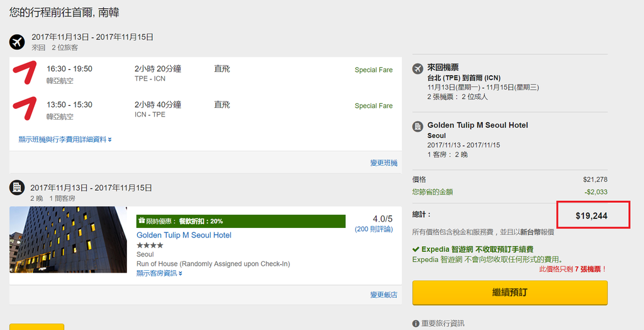Click the info icon beside 重要旅行資訊
This screenshot has height=330, width=644.
(x=416, y=324)
